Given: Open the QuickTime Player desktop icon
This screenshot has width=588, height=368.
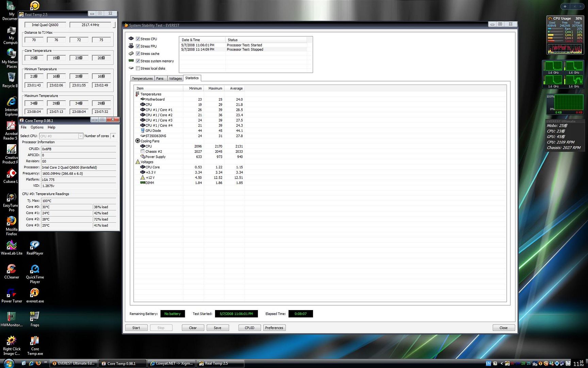Looking at the screenshot, I should coord(35,270).
